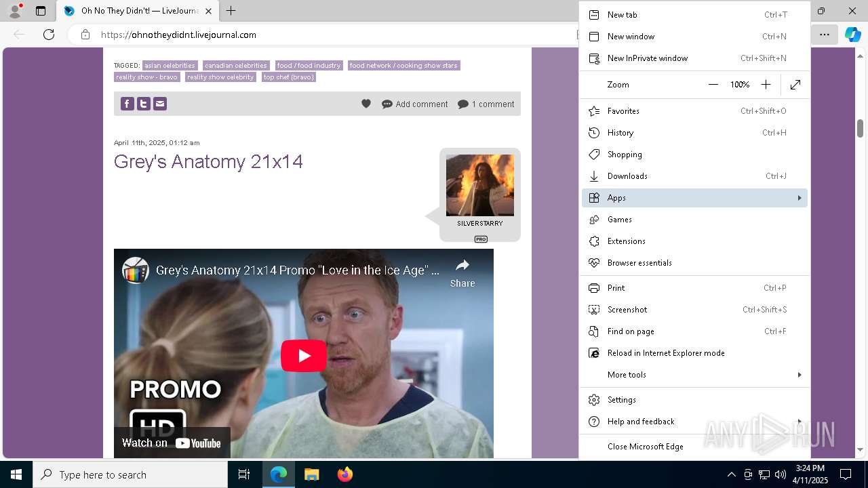Screen dimensions: 868x488
Task: Open Copilot icon in toolbar
Action: [852, 35]
